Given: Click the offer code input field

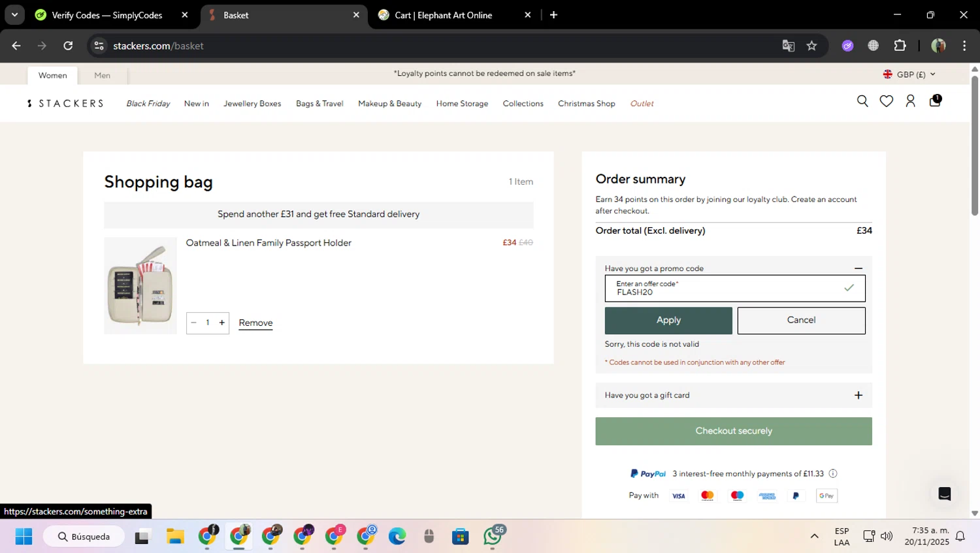Looking at the screenshot, I should (735, 288).
